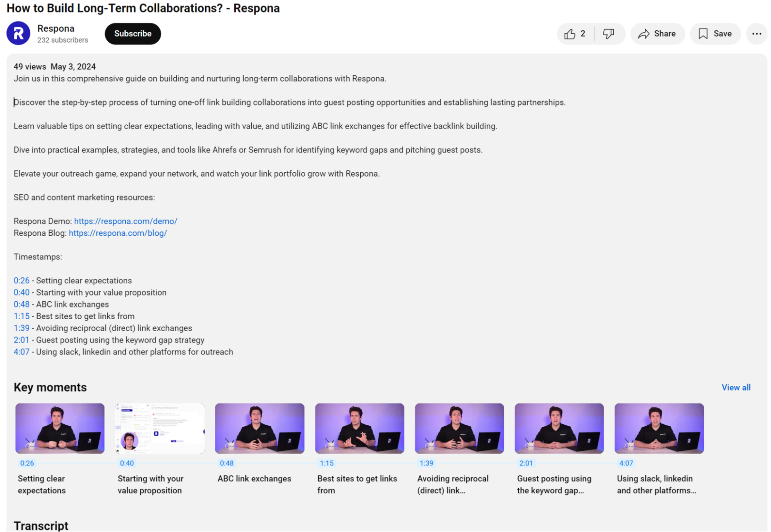Click 'Best sites to get links from' caption
This screenshot has width=771, height=532.
click(357, 485)
